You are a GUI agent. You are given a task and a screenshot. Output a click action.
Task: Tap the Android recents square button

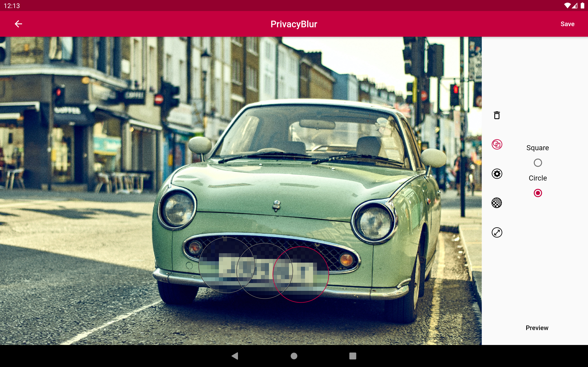point(353,356)
